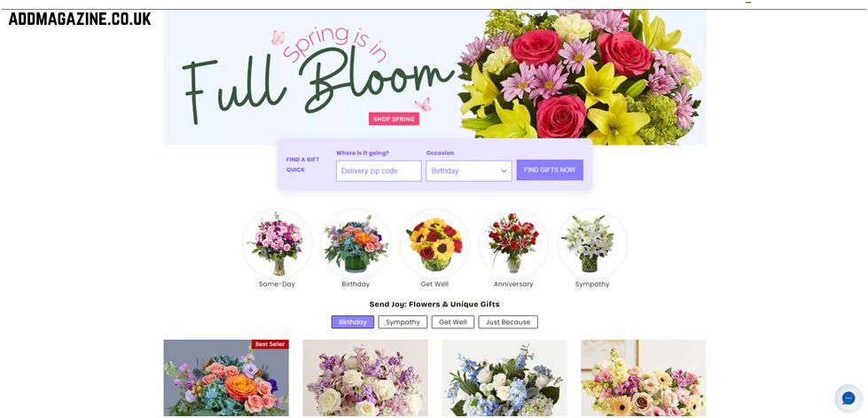View the blue delphinium bouquet product
This screenshot has width=868, height=418.
click(x=504, y=378)
